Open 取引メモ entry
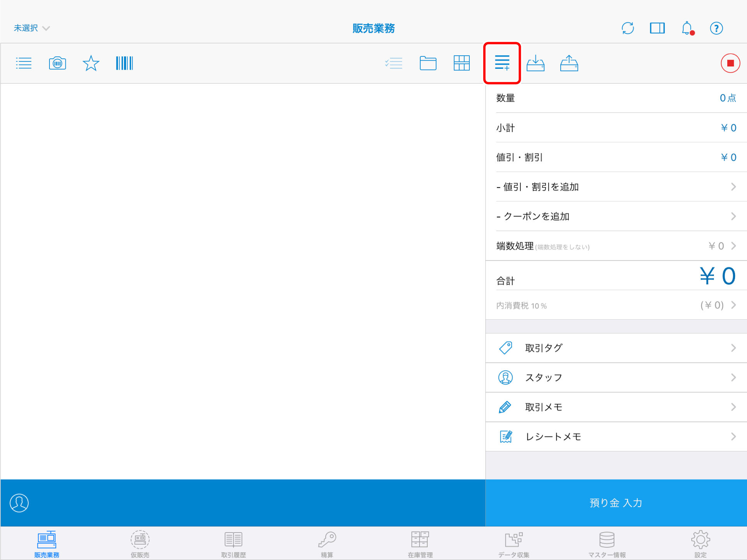 [x=616, y=407]
